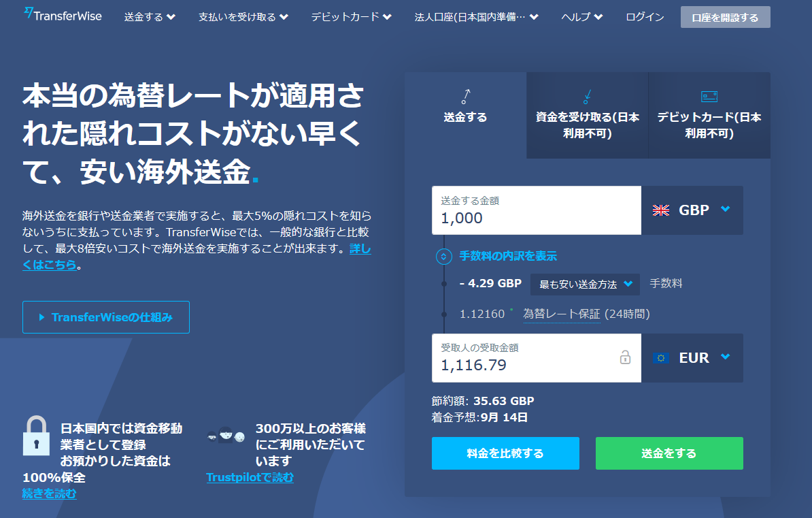Click TransferWiseの仕組み button
The width and height of the screenshot is (812, 518).
106,317
